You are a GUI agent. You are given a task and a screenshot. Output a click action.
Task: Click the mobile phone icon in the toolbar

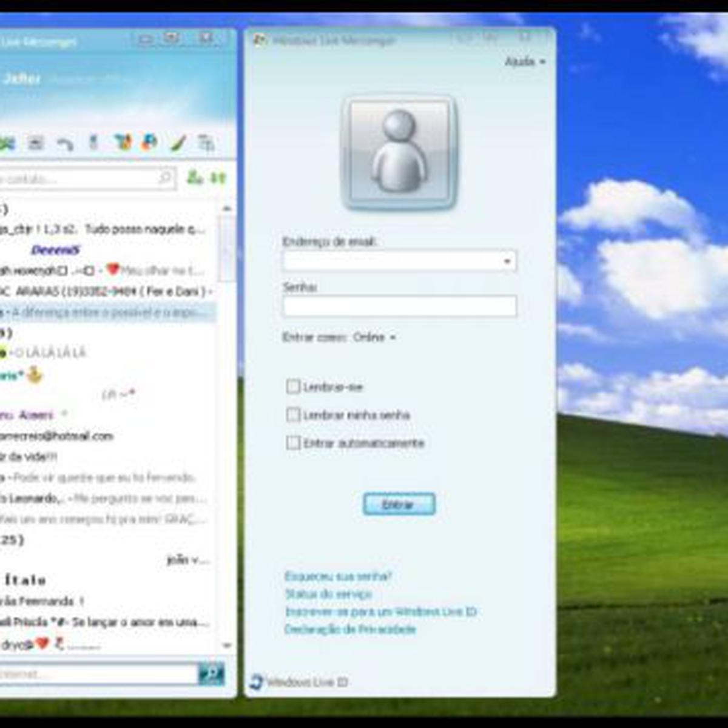pos(93,143)
